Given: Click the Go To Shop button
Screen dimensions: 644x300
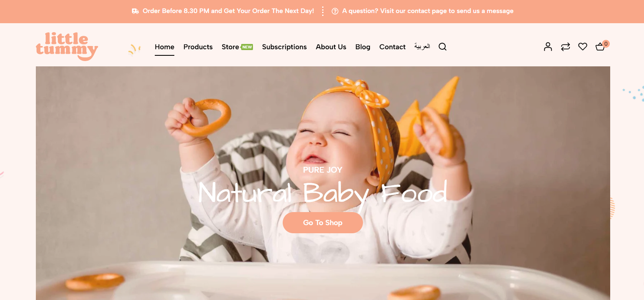Looking at the screenshot, I should tap(323, 223).
